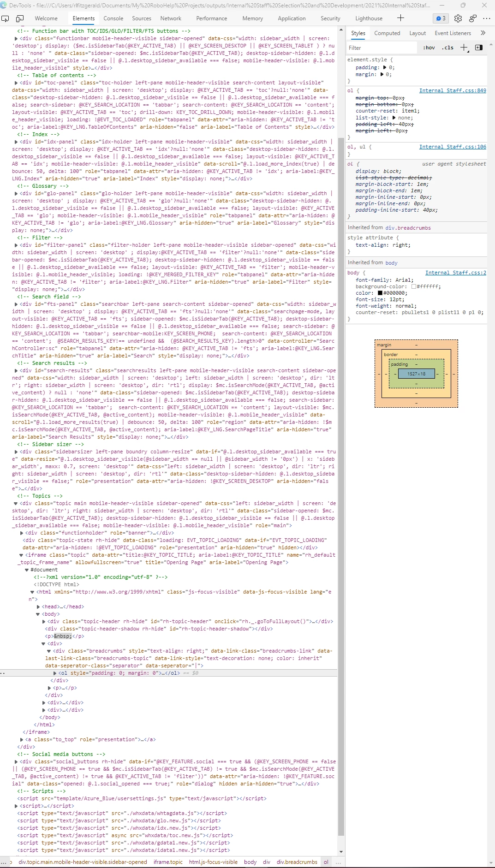Select the Application tab
The width and height of the screenshot is (495, 868).
[x=292, y=18]
